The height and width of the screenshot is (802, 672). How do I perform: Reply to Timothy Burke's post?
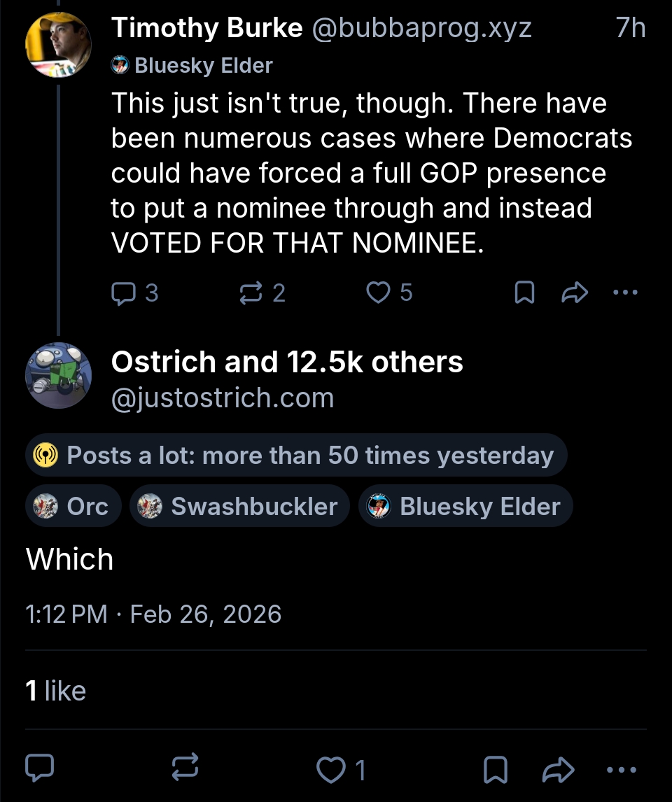tap(124, 293)
